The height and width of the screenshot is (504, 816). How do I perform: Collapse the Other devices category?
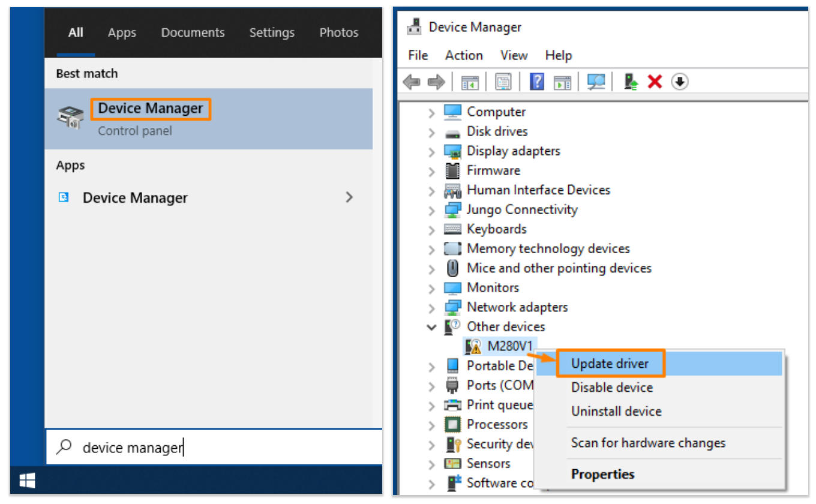pos(431,326)
